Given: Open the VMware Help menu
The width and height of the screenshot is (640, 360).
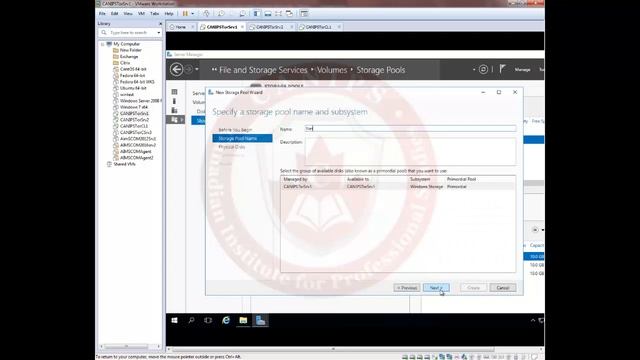Looking at the screenshot, I should pyautogui.click(x=169, y=13).
